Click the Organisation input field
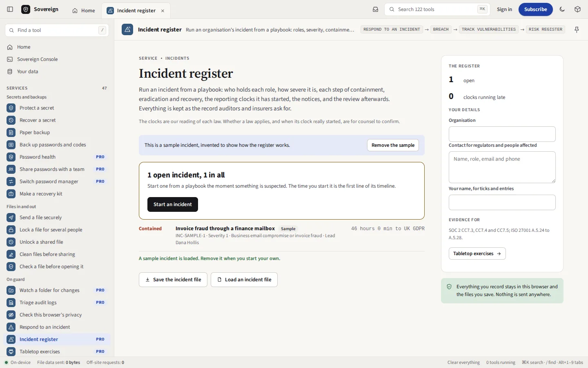Screen dimensions: 588x368 (502, 134)
